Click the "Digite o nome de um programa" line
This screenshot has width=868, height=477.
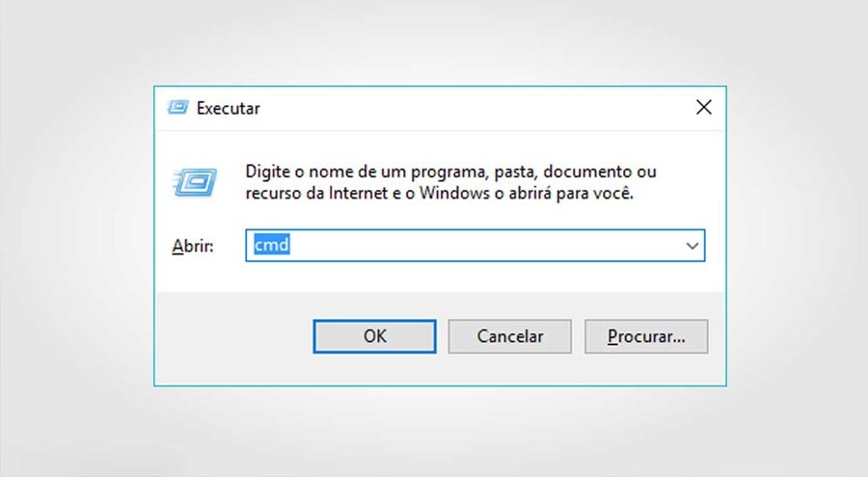(x=450, y=172)
